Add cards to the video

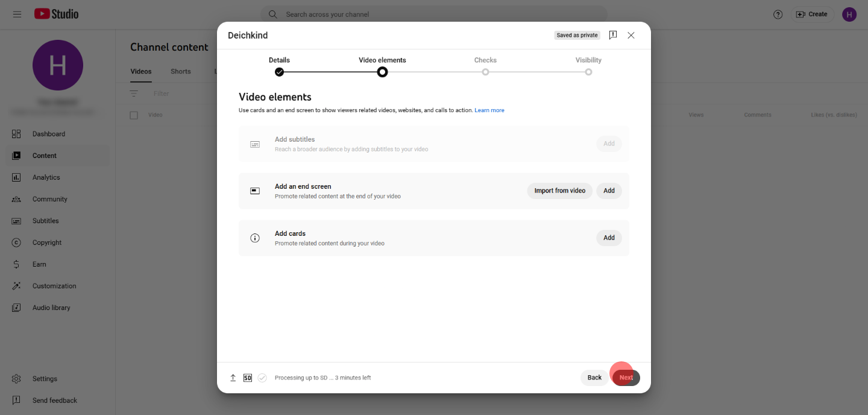(609, 238)
